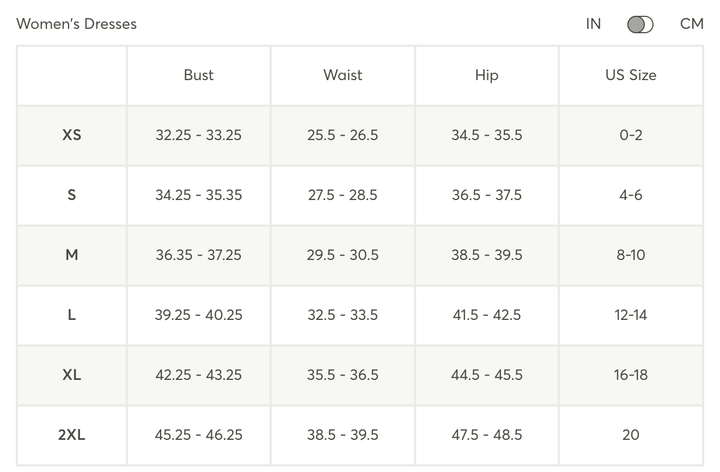The width and height of the screenshot is (720, 472).
Task: Click the US Size column header
Action: point(631,75)
